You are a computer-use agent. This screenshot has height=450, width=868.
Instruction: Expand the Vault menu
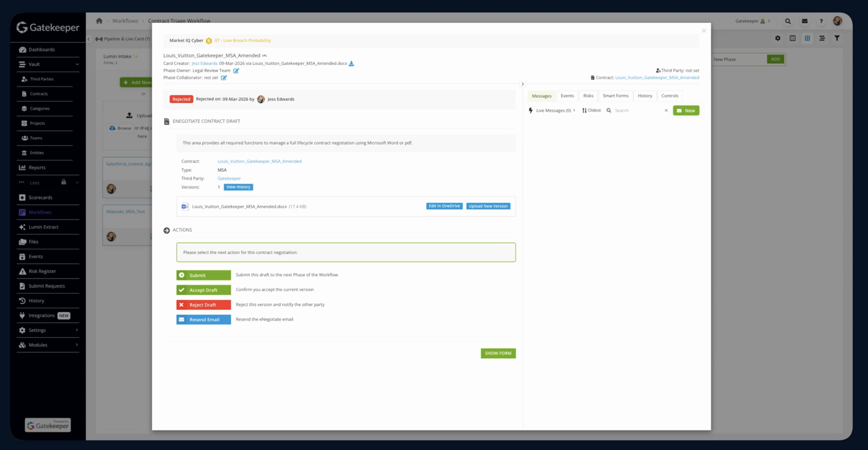click(77, 64)
